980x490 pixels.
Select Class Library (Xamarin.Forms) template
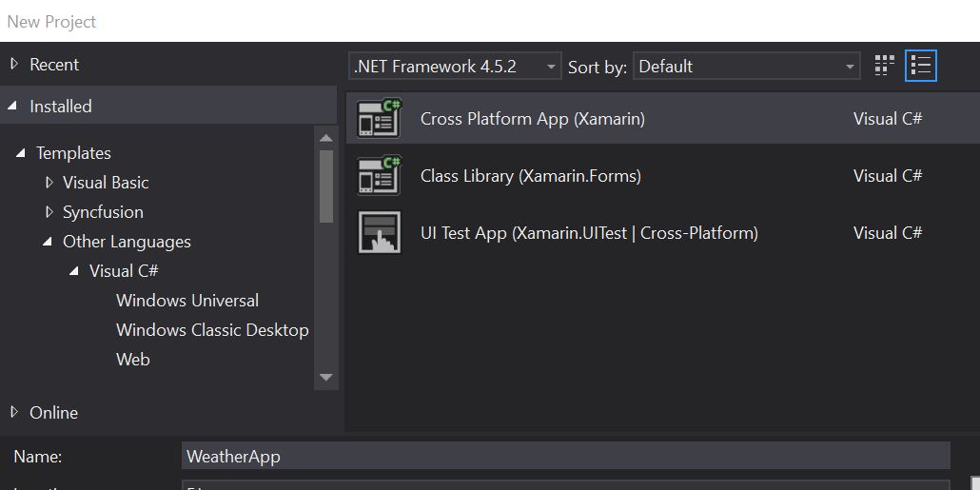(x=663, y=176)
